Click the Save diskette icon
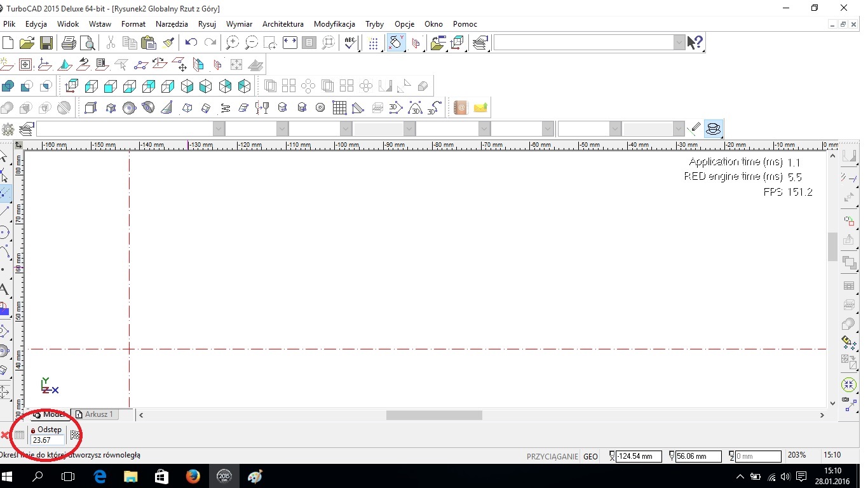Viewport: 868px width, 488px height. coord(46,43)
